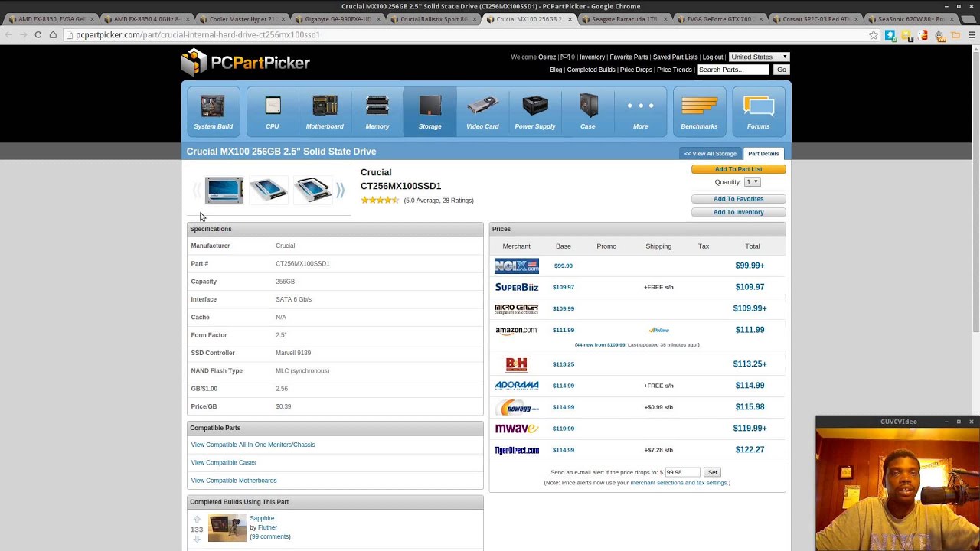Open the Completed Builds link
980x551 pixels.
[591, 70]
